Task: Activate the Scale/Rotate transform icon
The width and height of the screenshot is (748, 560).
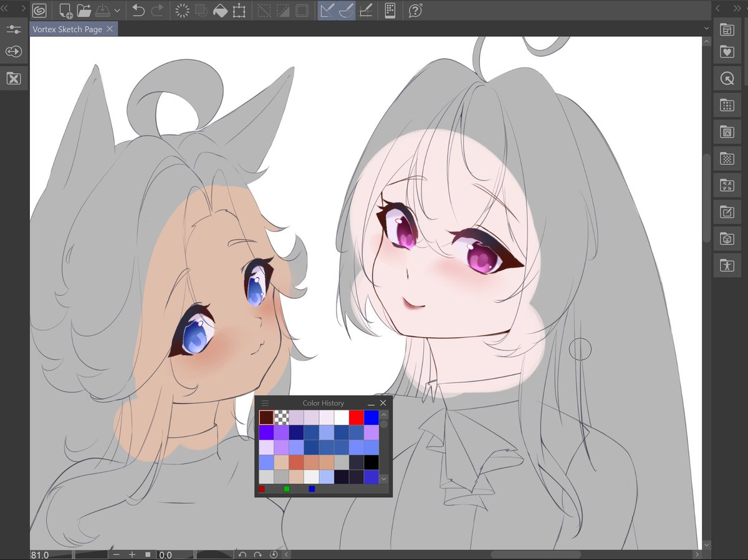Action: click(x=239, y=10)
